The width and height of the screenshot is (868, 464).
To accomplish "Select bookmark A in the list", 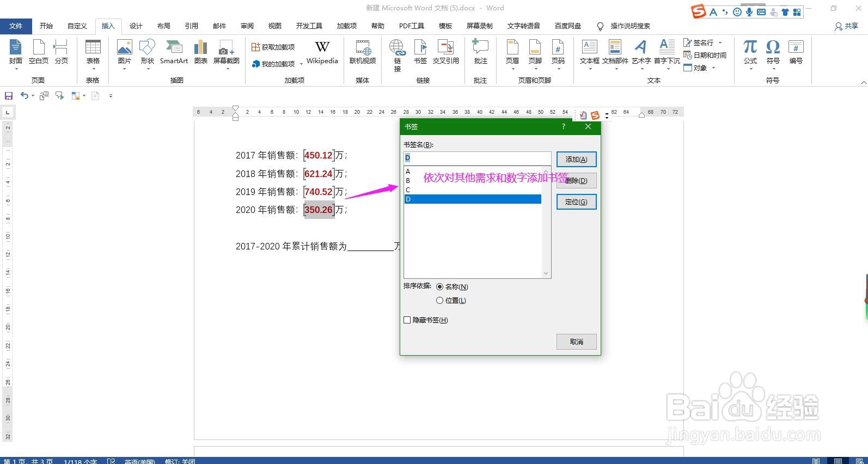I will [x=473, y=172].
